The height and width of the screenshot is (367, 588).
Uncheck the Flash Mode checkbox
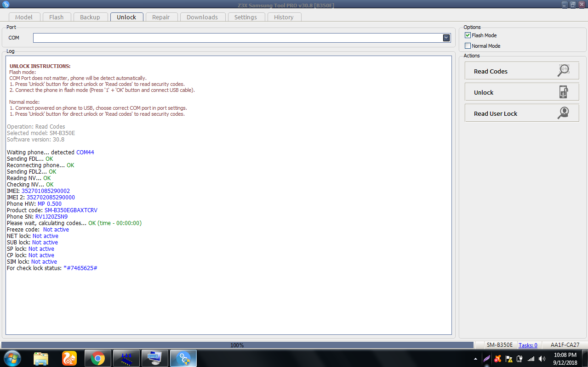pos(468,35)
